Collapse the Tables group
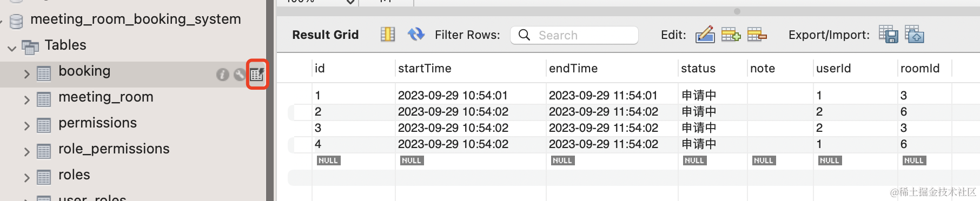 click(11, 48)
